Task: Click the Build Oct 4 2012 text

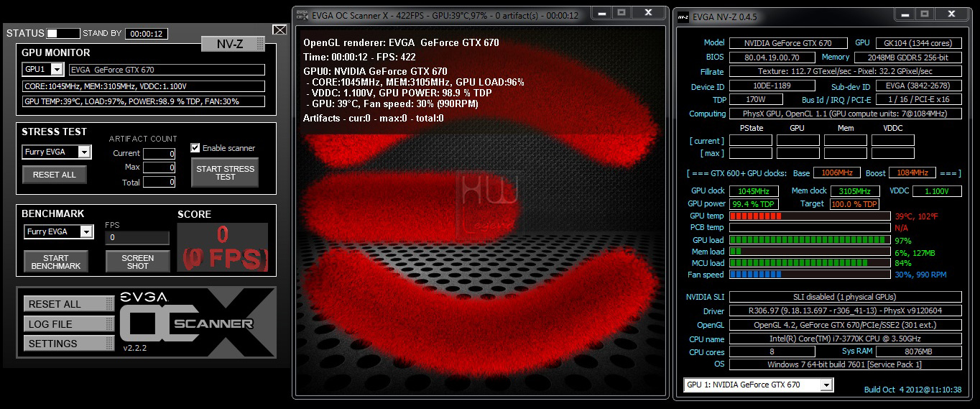Action: pyautogui.click(x=912, y=390)
